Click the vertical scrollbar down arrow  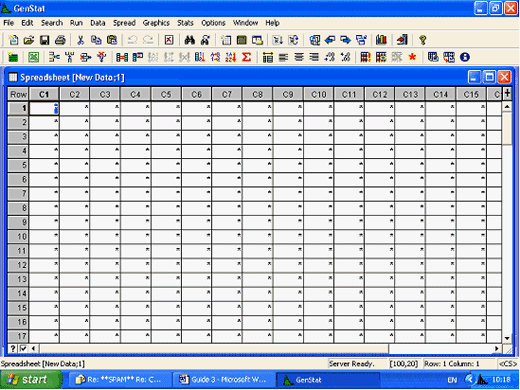(x=507, y=338)
